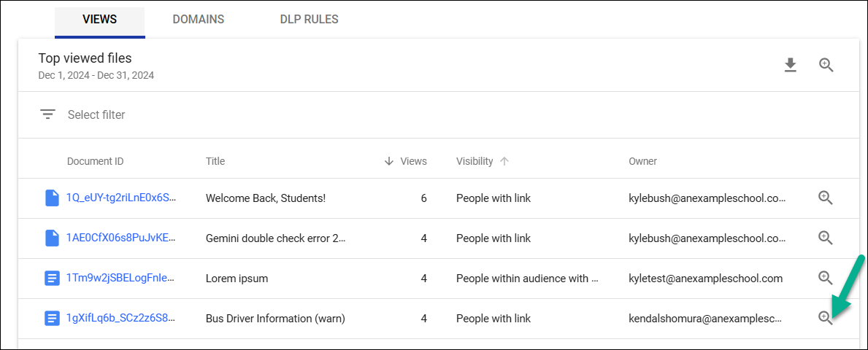Click magnifier for Bus Driver Information row

825,318
